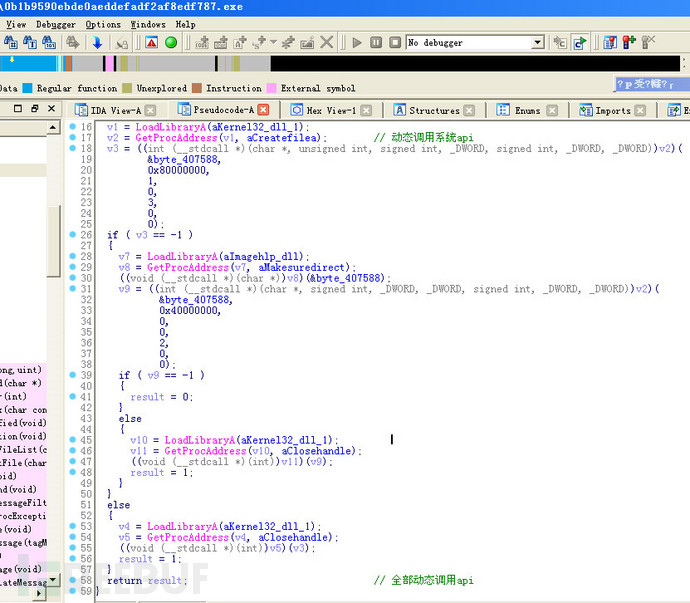690x603 pixels.
Task: Click the grey asterisk plus toolbar icon
Action: [x=288, y=43]
